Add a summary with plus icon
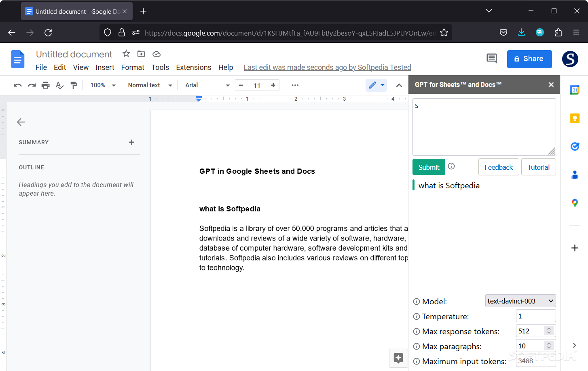Viewport: 588px width, 371px height. [131, 142]
